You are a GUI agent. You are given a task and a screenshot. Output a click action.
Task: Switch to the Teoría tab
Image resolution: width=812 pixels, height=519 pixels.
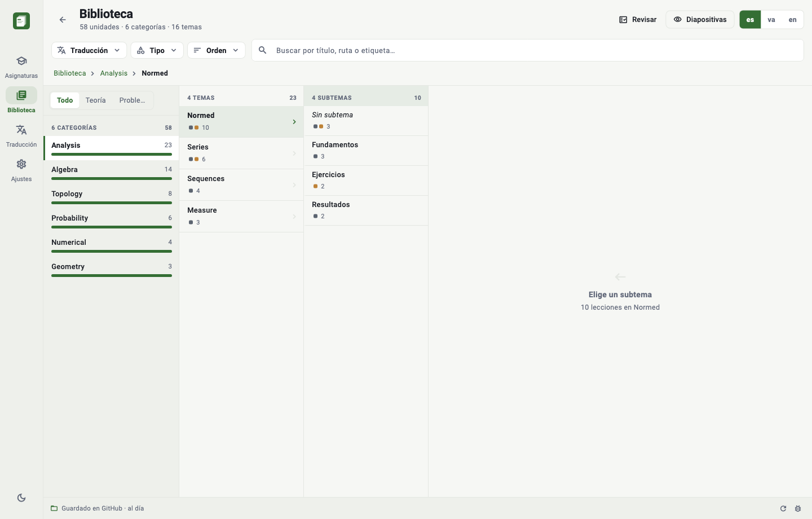pyautogui.click(x=96, y=100)
